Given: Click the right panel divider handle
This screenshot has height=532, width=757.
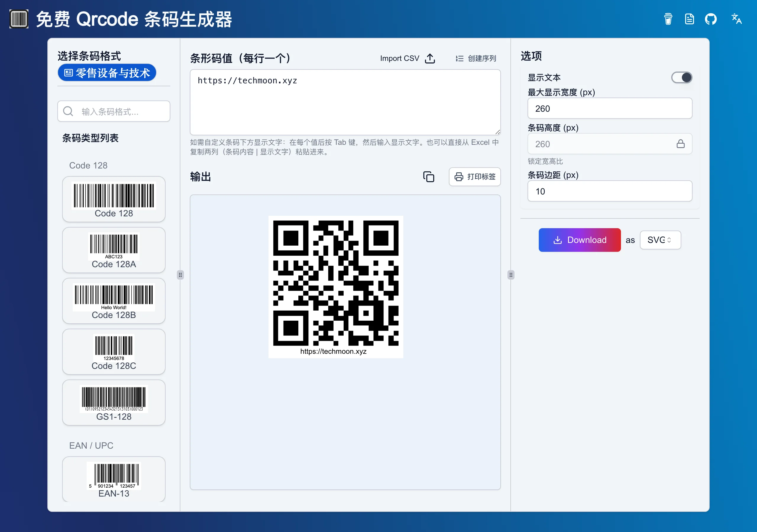Looking at the screenshot, I should coord(511,275).
